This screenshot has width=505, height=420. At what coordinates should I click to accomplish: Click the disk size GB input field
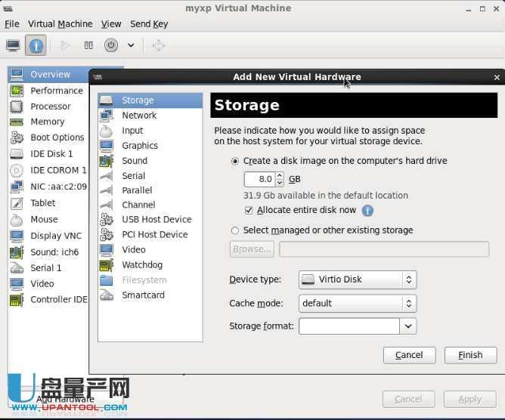tap(258, 180)
